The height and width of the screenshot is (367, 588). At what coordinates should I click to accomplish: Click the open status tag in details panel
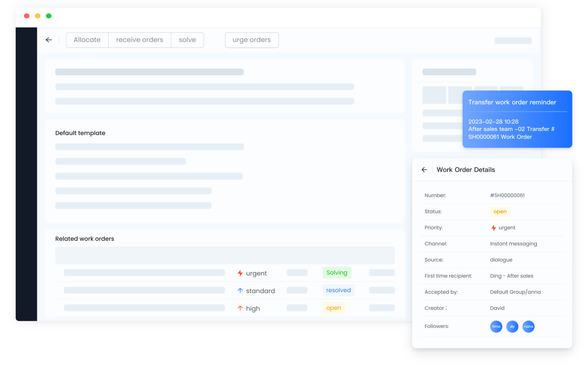tap(500, 211)
